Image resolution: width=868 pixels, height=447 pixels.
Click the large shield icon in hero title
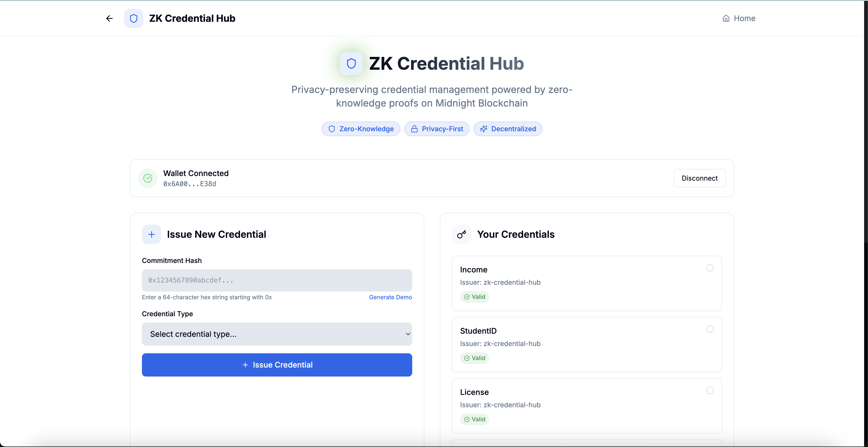tap(351, 63)
